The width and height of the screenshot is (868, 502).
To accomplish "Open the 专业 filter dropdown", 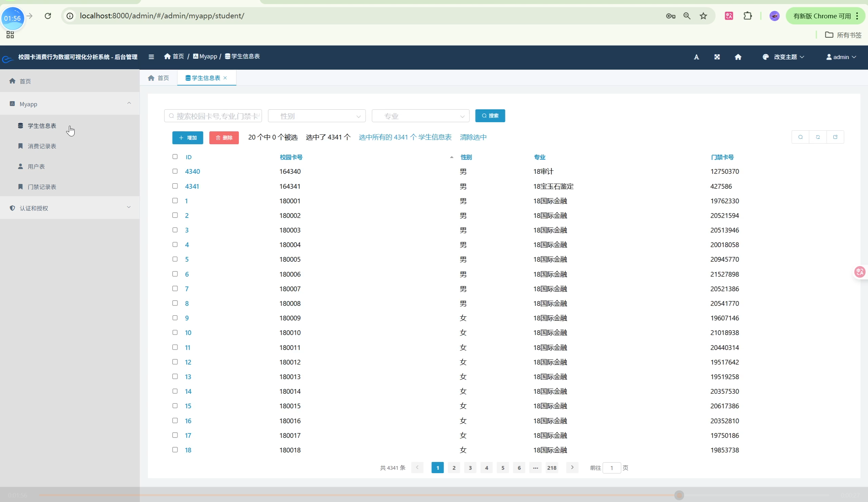I will click(x=420, y=116).
